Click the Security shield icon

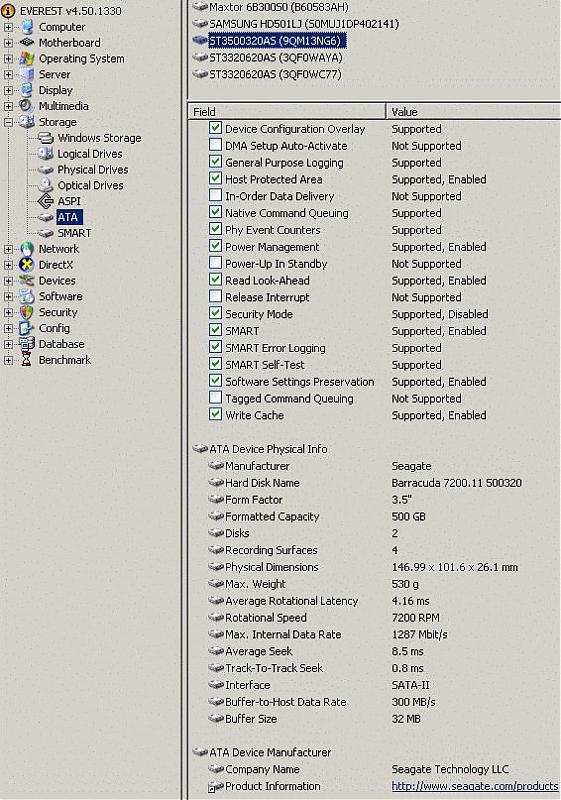[27, 312]
